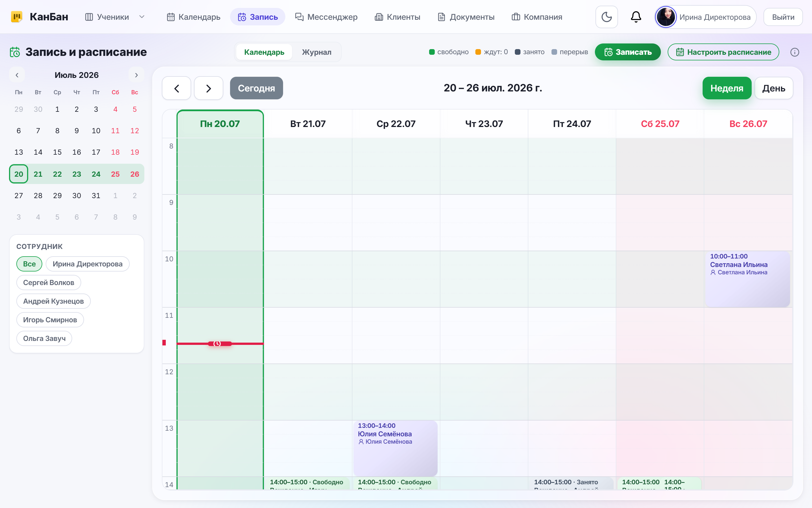Jump to Сегодня
The width and height of the screenshot is (812, 508).
[256, 88]
